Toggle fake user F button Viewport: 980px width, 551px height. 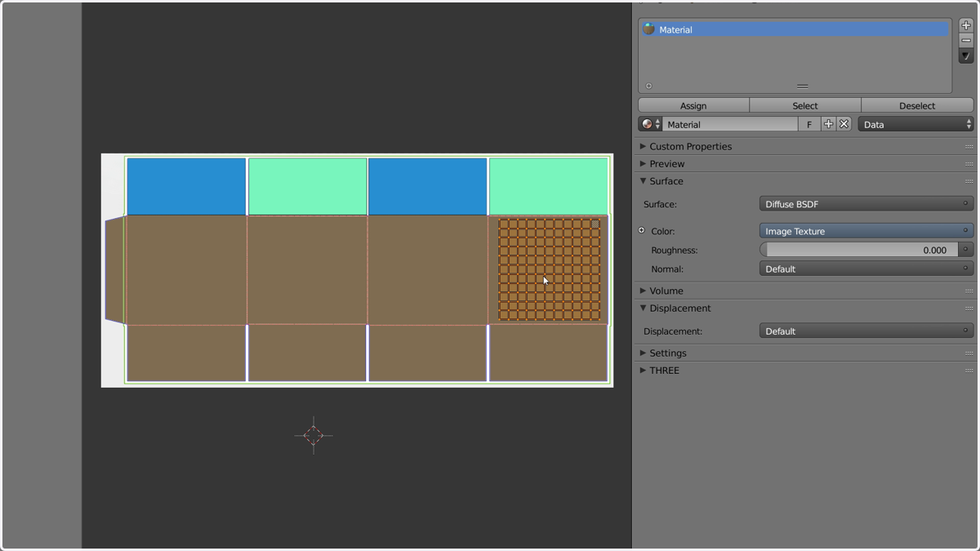[x=809, y=124]
